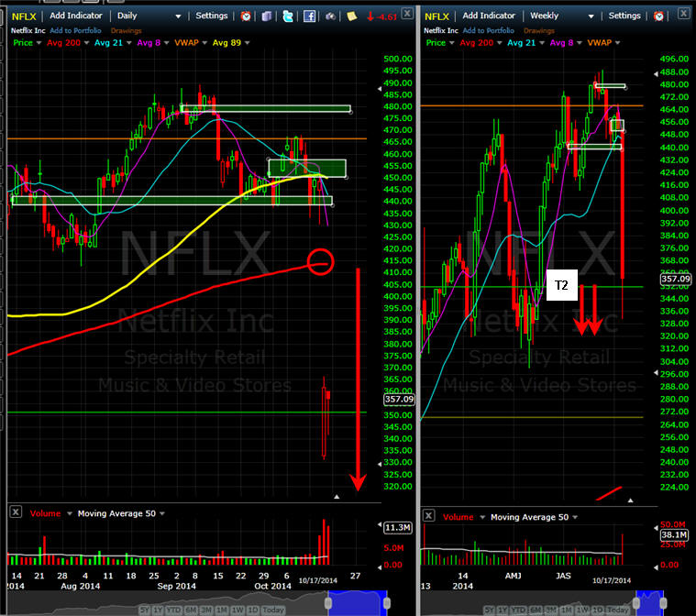Click the up triangle marker below Weekly chart

630,500
